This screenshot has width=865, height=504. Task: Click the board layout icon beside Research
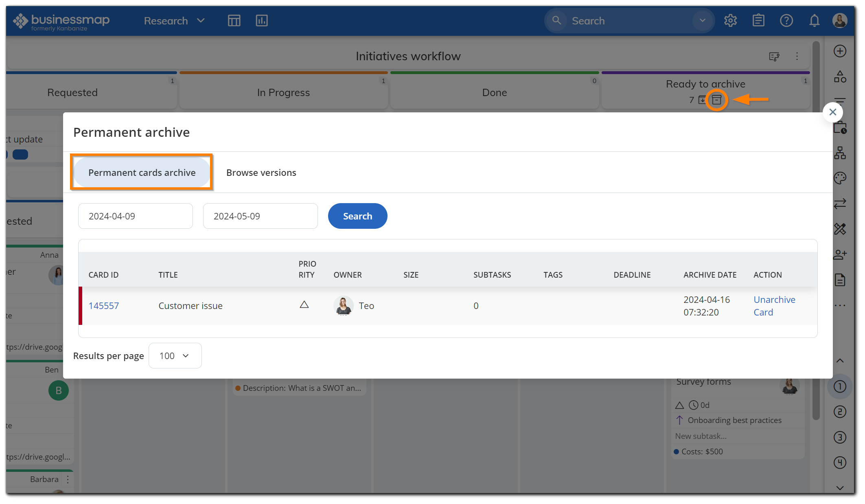pos(234,20)
